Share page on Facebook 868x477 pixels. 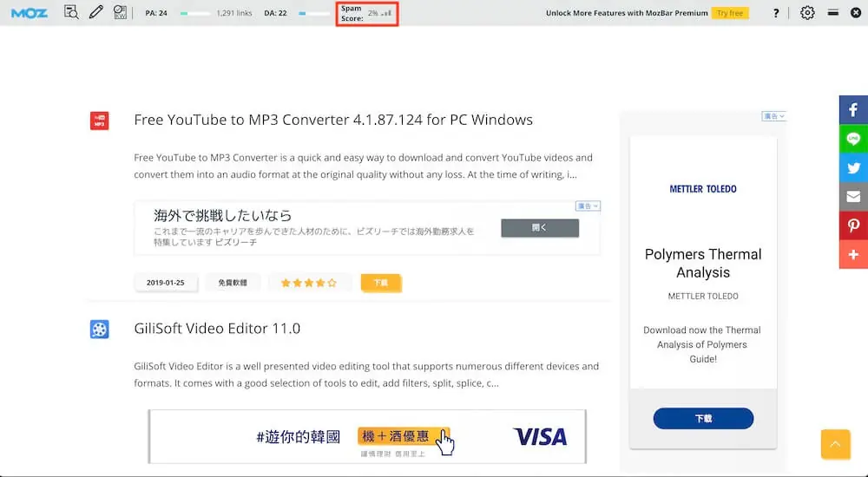[853, 109]
